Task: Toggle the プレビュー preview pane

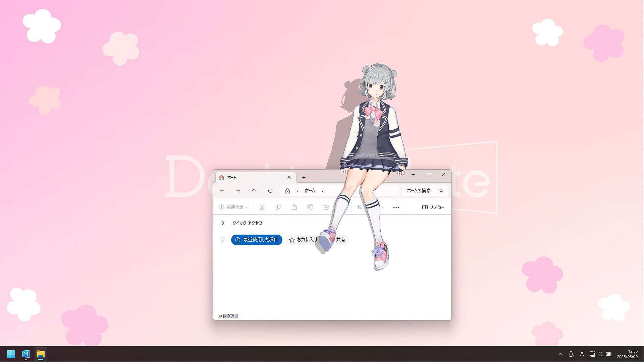Action: [x=433, y=207]
